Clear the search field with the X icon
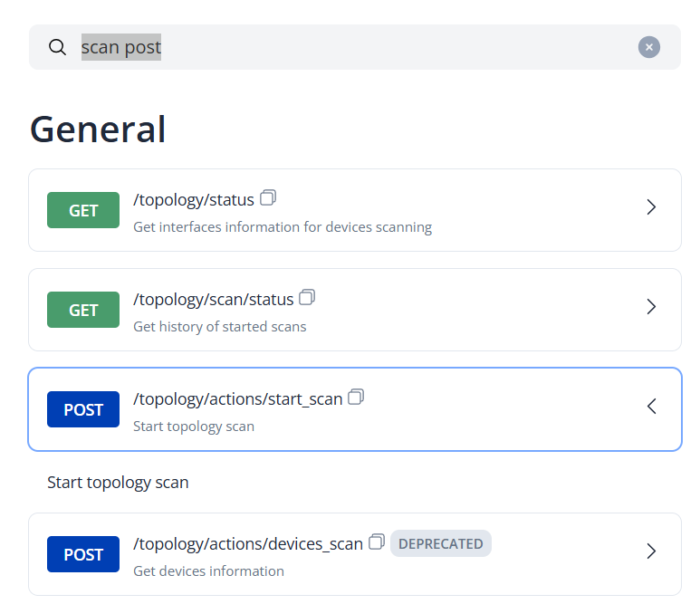Viewport: 700px width, 604px height. (648, 47)
